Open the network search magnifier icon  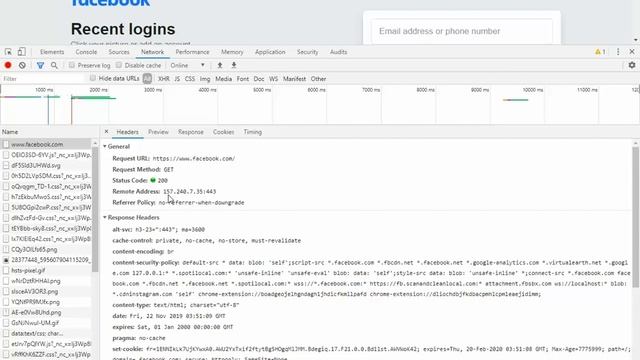click(x=54, y=65)
